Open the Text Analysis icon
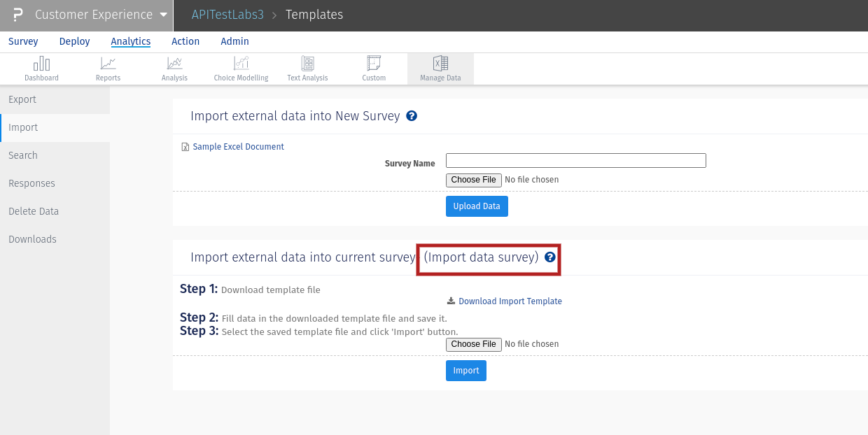Image resolution: width=868 pixels, height=435 pixels. (307, 64)
